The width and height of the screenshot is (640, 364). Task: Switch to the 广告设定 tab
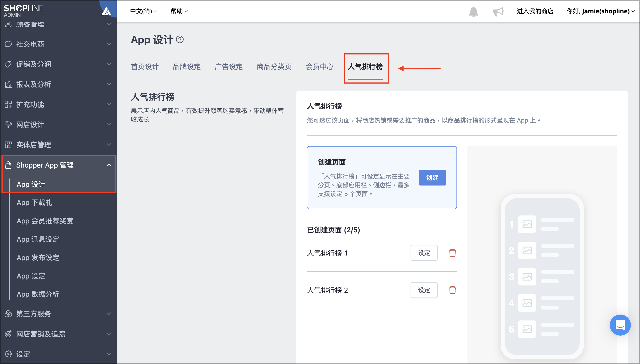229,67
